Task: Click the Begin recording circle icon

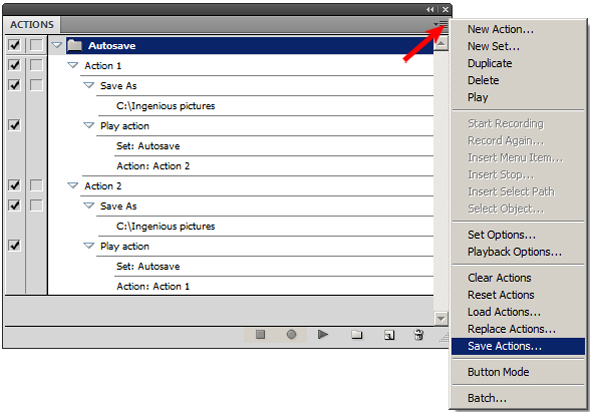Action: 291,334
